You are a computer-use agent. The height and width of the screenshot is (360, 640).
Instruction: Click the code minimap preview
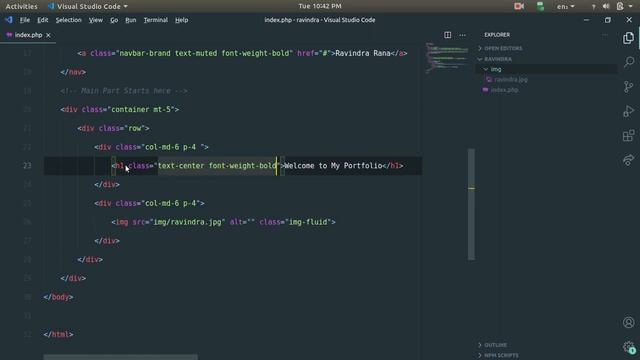tap(447, 57)
